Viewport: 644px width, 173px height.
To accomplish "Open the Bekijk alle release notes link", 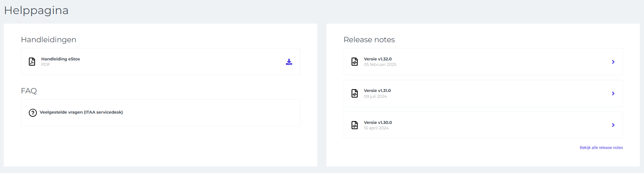I will (601, 148).
